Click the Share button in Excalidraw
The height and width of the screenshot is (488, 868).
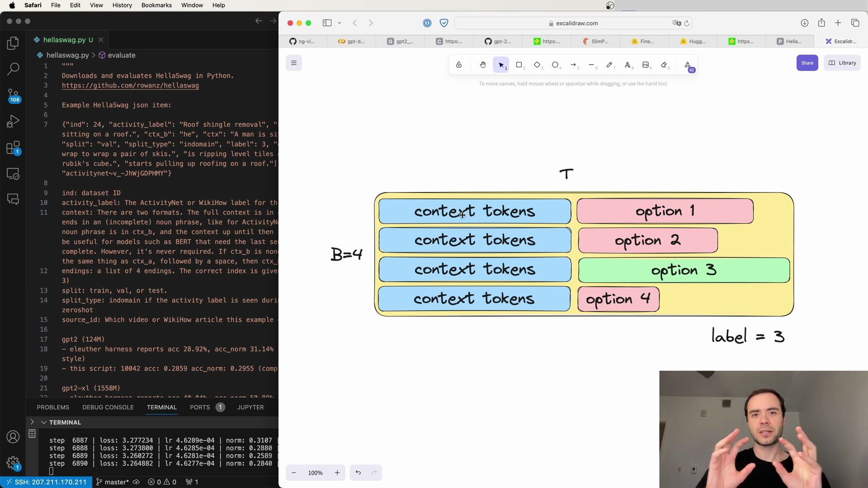[807, 62]
